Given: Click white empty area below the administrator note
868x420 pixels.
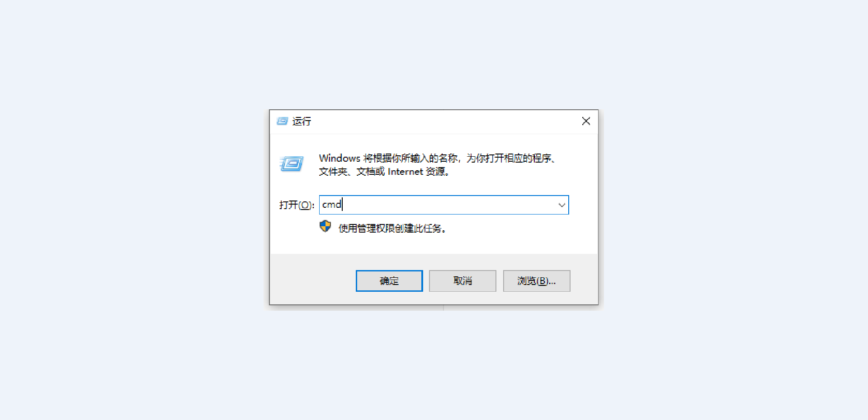Looking at the screenshot, I should pyautogui.click(x=434, y=244).
